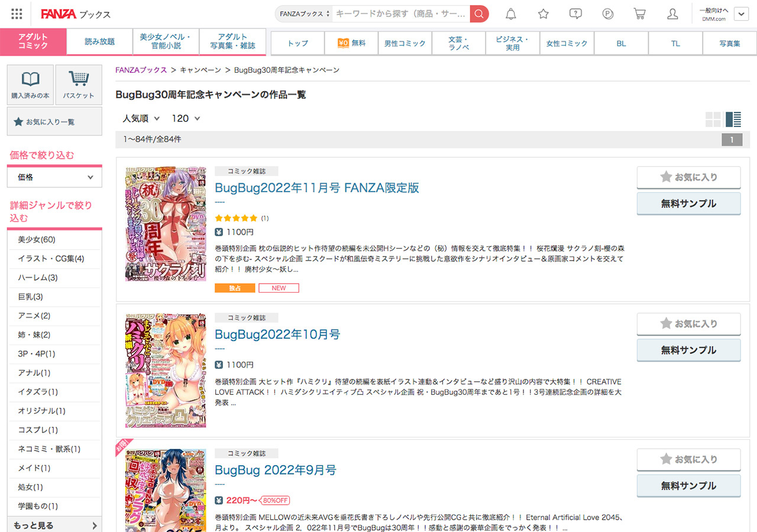The height and width of the screenshot is (532, 757).
Task: Click page 1 pagination button
Action: 732,140
